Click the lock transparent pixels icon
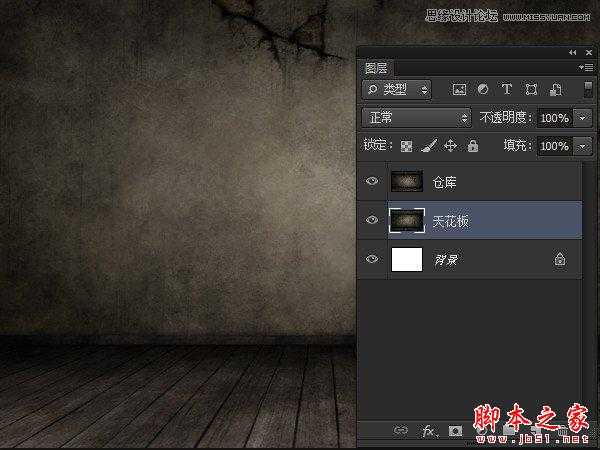The height and width of the screenshot is (450, 600). click(x=407, y=146)
